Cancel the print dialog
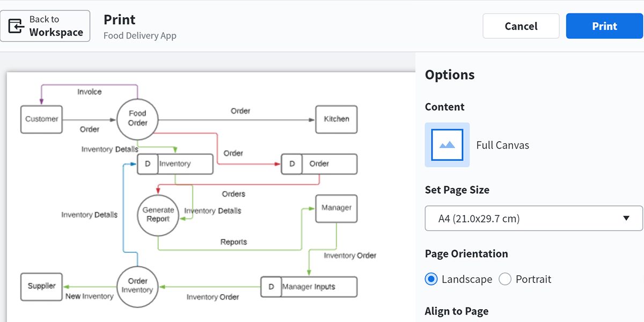Viewport: 644px width, 322px height. 521,26
